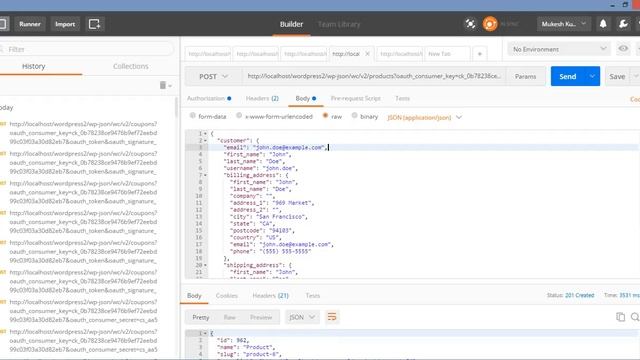The height and width of the screenshot is (360, 640).
Task: Open the Pre-request Script tab
Action: click(x=356, y=98)
